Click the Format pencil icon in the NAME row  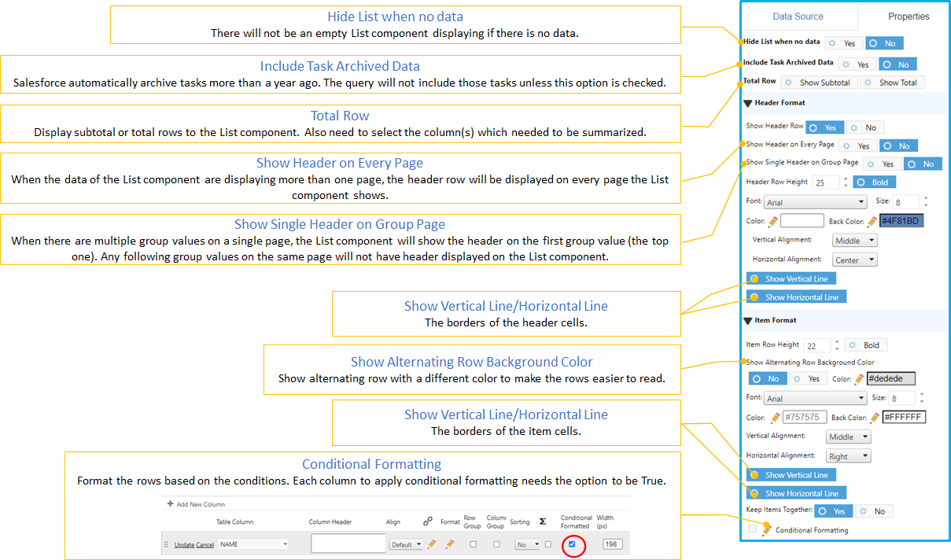point(450,543)
